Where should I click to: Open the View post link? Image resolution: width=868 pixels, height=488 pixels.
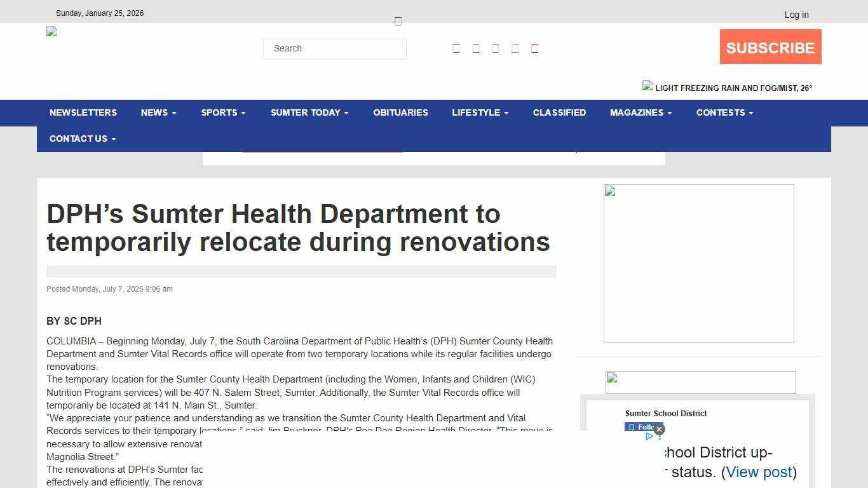click(x=759, y=472)
